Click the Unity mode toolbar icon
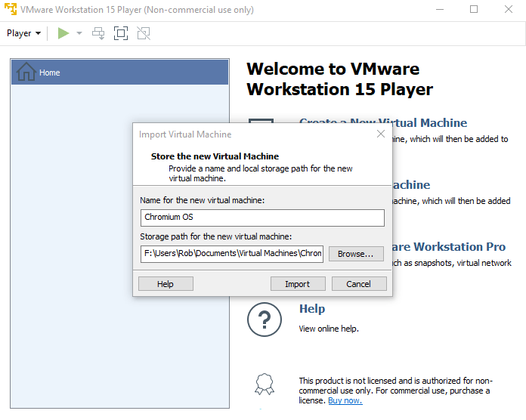Screen dimensions: 526x420 pyautogui.click(x=144, y=33)
